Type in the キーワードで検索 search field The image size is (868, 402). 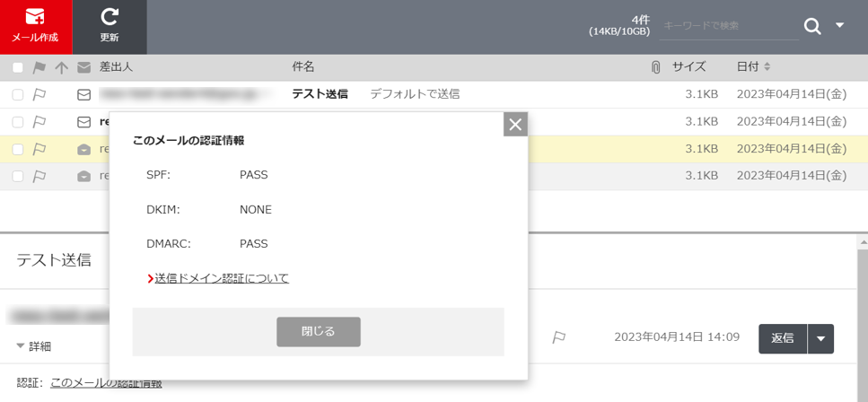[x=728, y=26]
